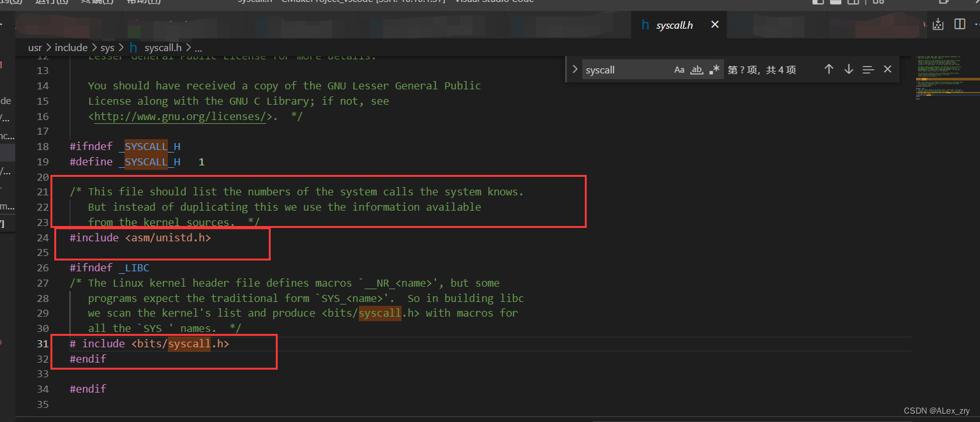This screenshot has width=980, height=422.
Task: Expand the find widget to show replace
Action: 575,69
